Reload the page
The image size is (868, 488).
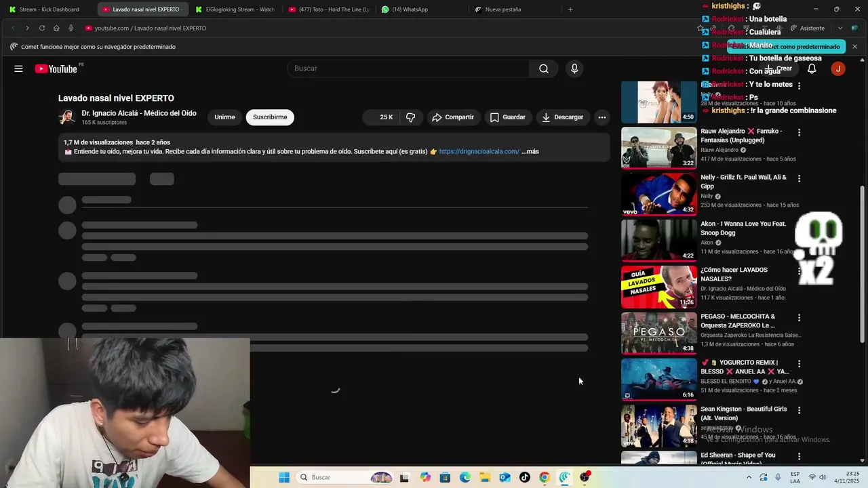[x=42, y=28]
